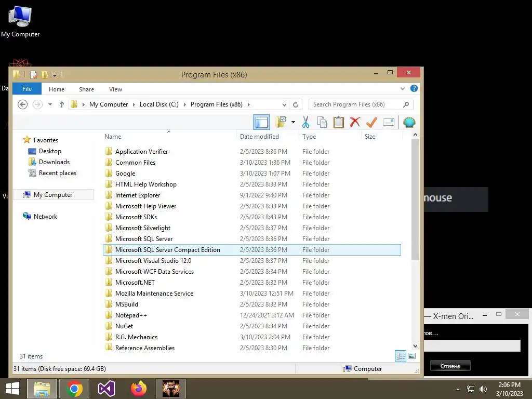
Task: Switch to the View ribbon tab
Action: click(x=115, y=89)
